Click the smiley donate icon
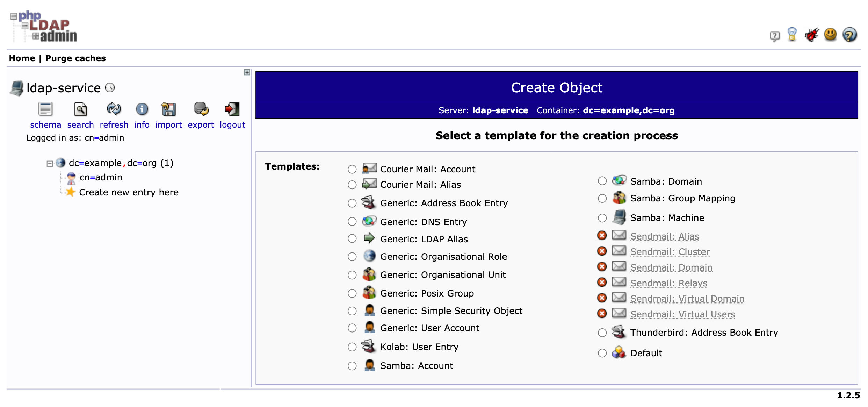 pyautogui.click(x=831, y=35)
